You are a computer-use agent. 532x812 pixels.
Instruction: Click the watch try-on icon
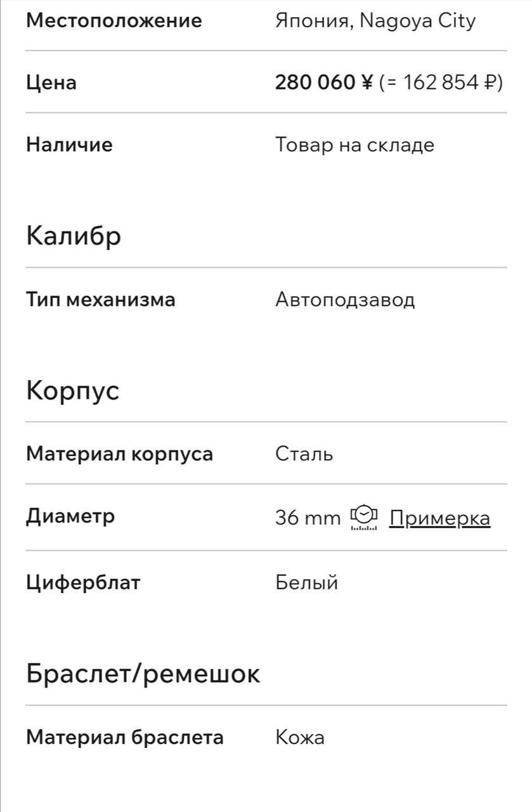(x=364, y=518)
